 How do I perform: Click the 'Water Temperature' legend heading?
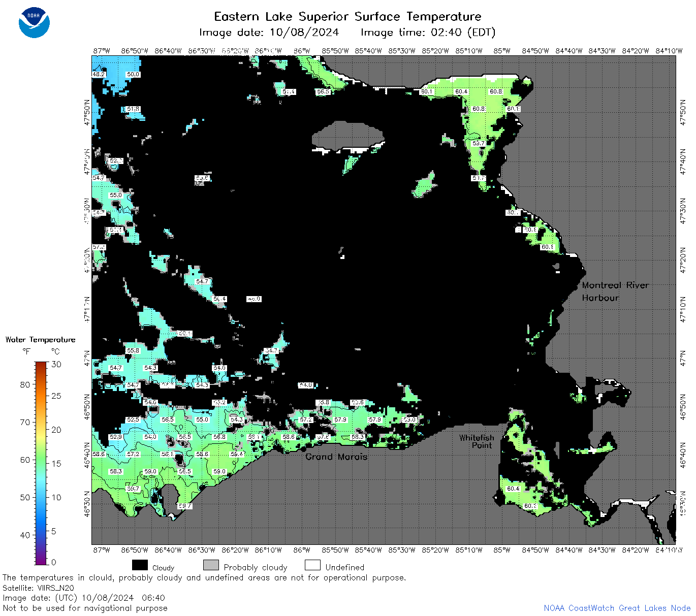[40, 340]
